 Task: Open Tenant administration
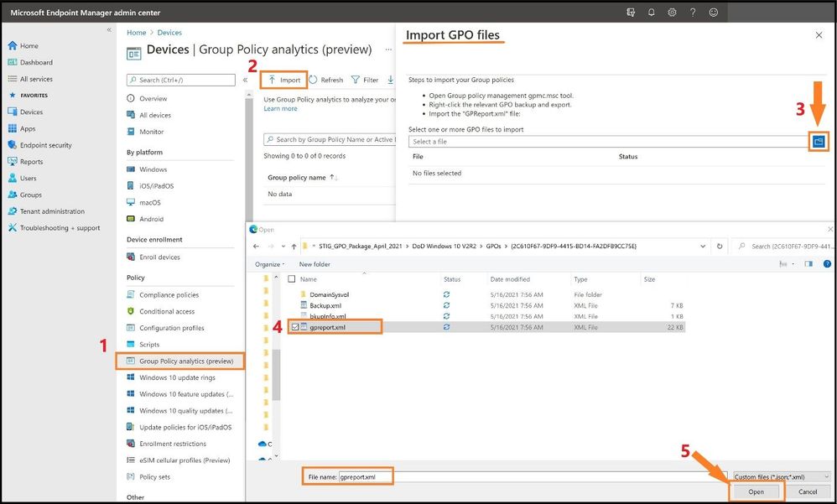(52, 211)
